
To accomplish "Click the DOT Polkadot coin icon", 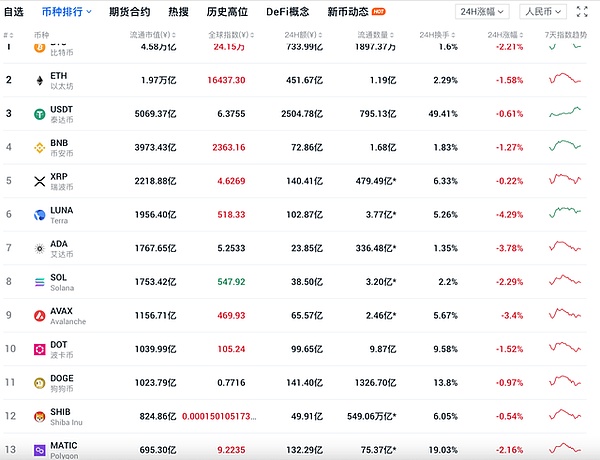I will pos(40,349).
